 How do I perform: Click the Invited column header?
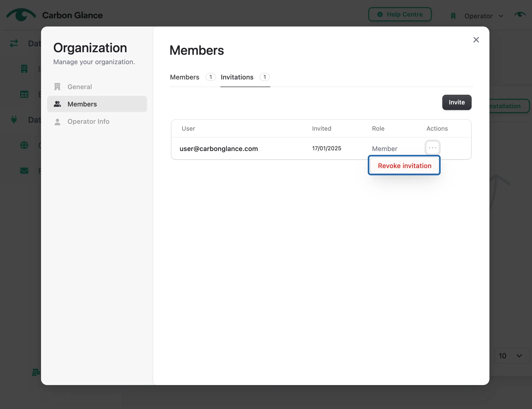click(x=322, y=129)
